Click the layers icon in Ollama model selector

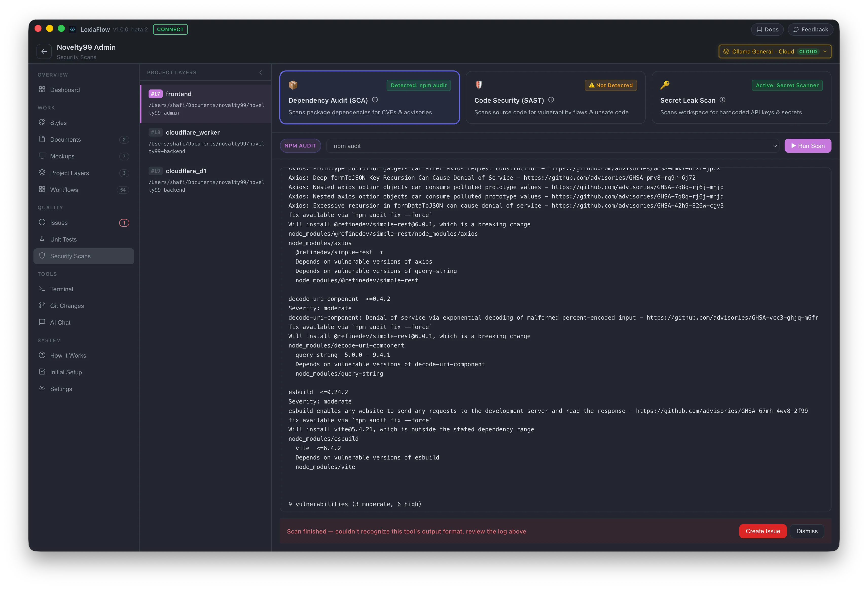pyautogui.click(x=726, y=51)
